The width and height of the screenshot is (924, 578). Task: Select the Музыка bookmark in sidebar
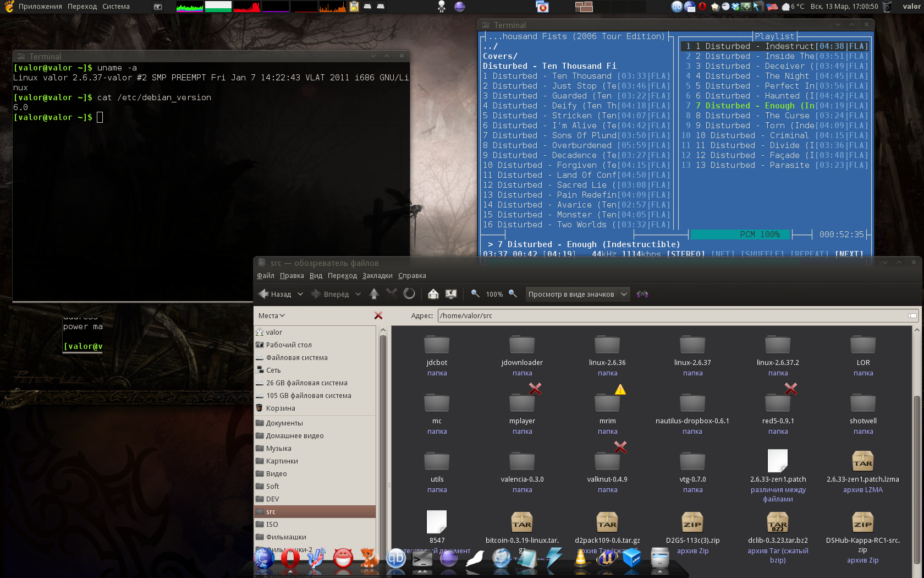(279, 449)
